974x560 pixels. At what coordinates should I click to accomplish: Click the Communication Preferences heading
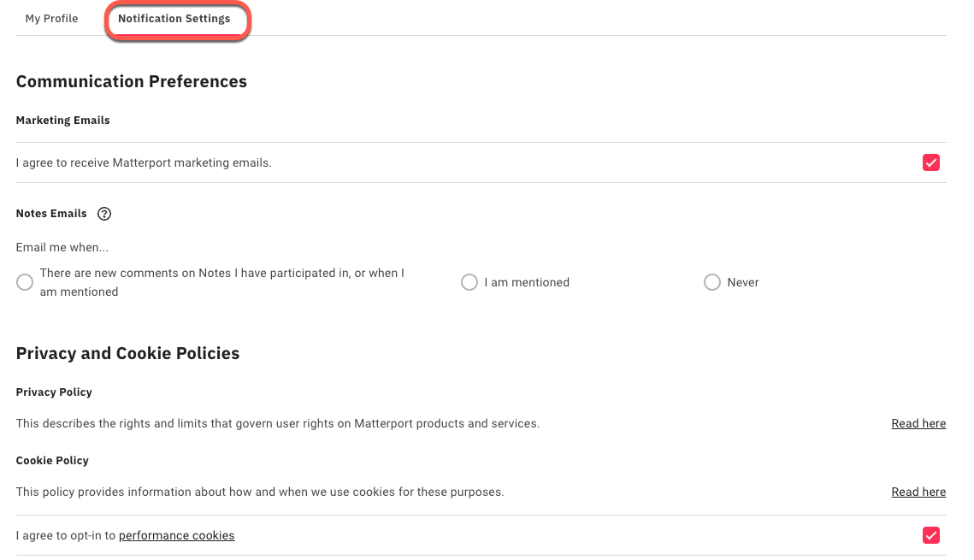[x=132, y=82]
